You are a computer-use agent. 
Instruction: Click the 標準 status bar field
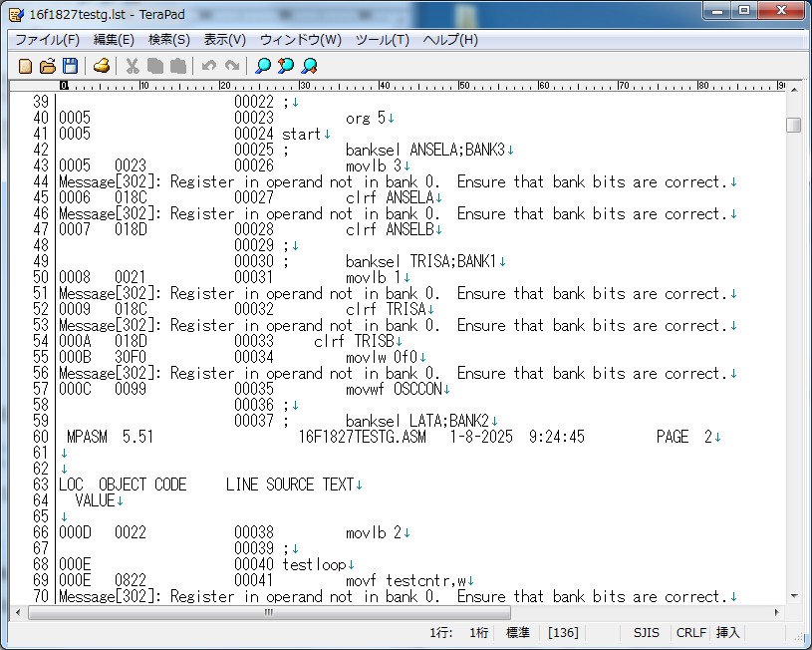[517, 632]
